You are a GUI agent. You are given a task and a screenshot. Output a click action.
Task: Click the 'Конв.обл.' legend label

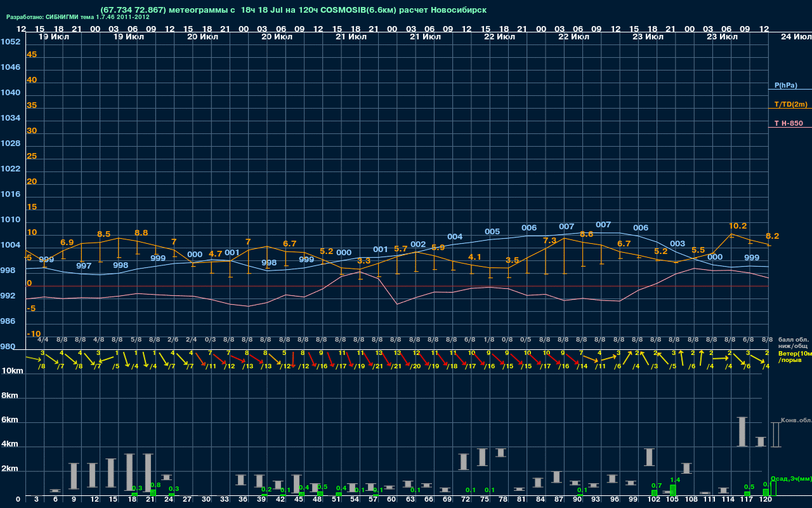point(796,420)
